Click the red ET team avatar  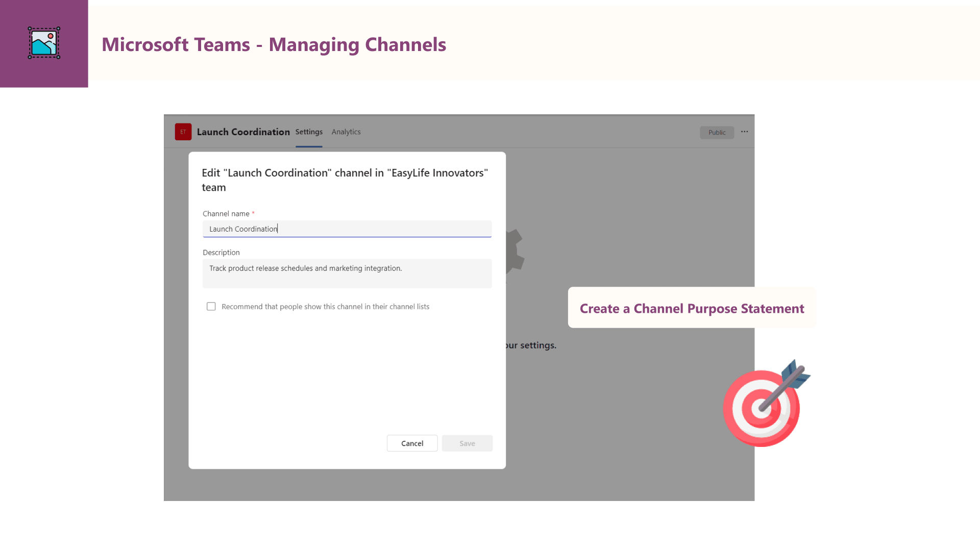(183, 132)
